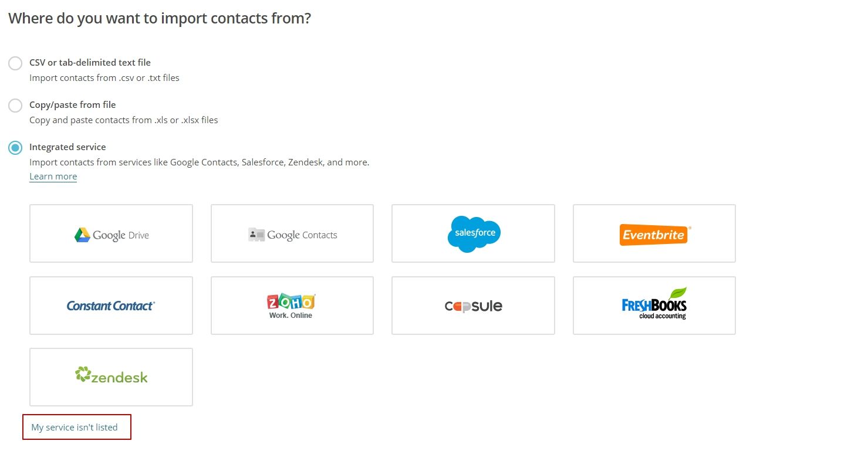Screen dimensions: 868x451
Task: Click the My service isn't listed link
Action: 75,428
